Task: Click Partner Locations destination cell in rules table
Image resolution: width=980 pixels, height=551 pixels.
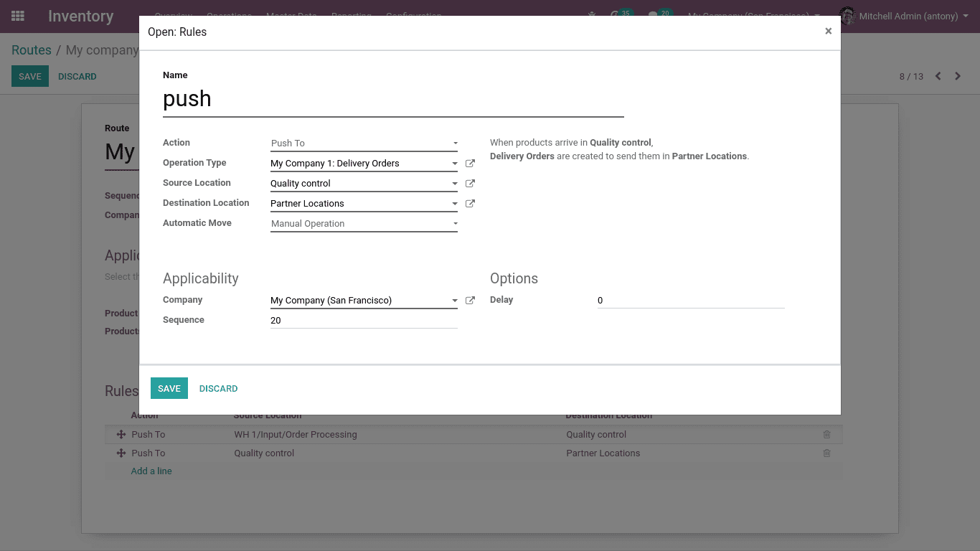Action: pyautogui.click(x=603, y=453)
